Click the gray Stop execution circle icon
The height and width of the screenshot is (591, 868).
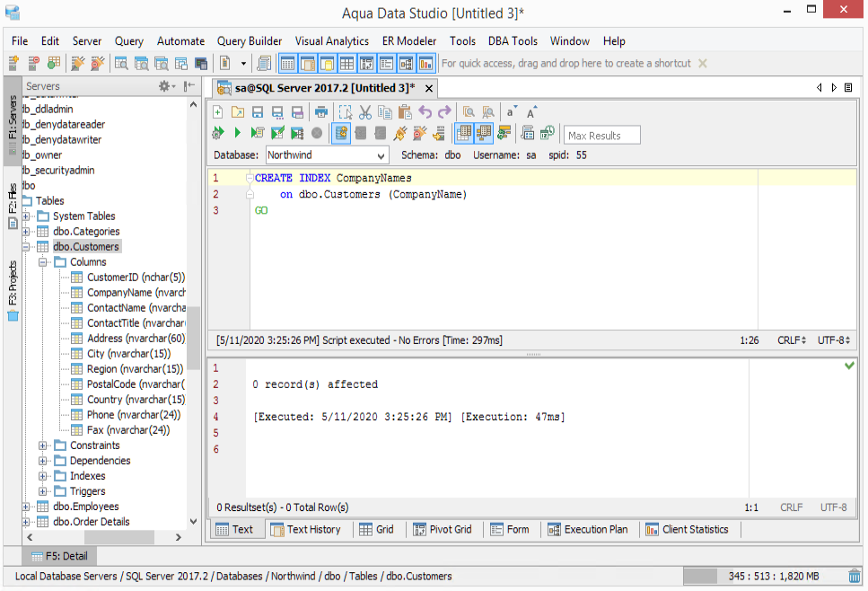(317, 133)
